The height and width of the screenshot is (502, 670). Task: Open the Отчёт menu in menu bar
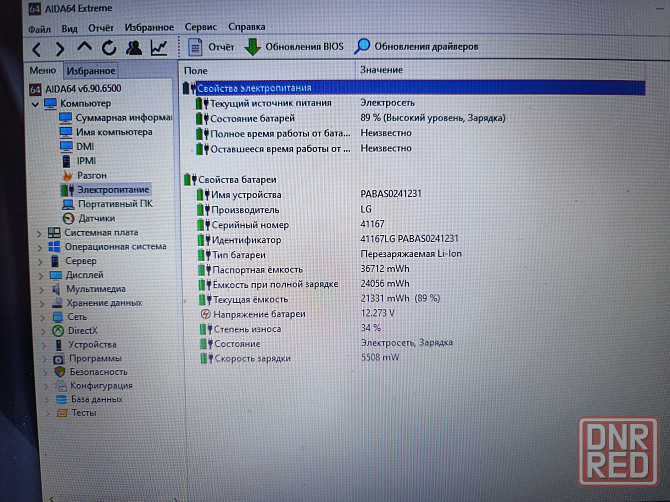101,28
